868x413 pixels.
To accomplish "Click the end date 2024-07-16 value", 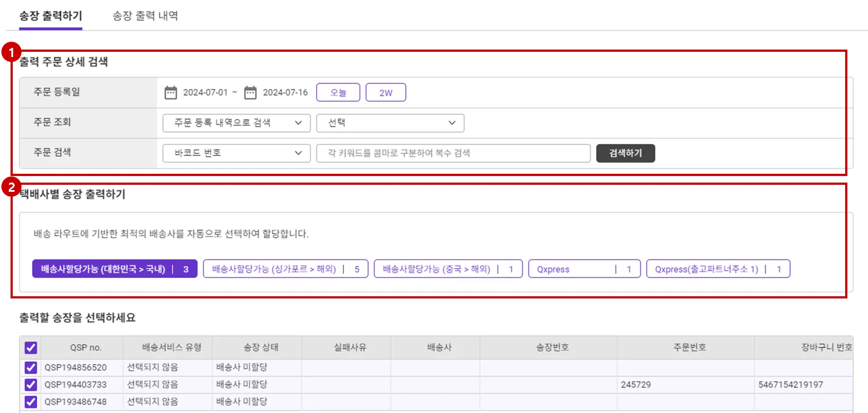I will (286, 93).
